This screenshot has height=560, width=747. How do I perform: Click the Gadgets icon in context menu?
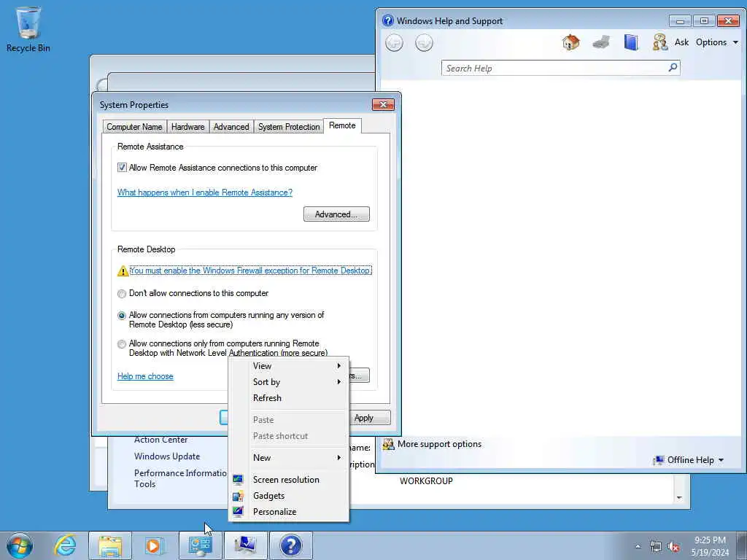tap(238, 496)
